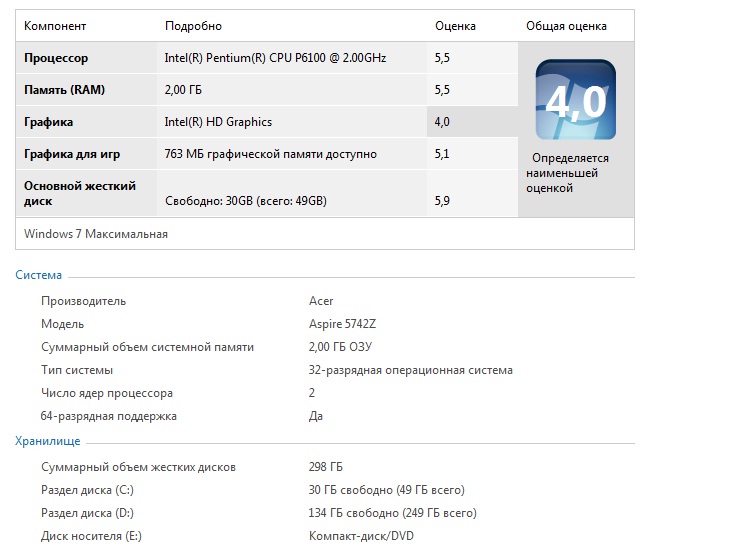Select the Процессор row label
The width and height of the screenshot is (741, 547).
click(x=56, y=58)
